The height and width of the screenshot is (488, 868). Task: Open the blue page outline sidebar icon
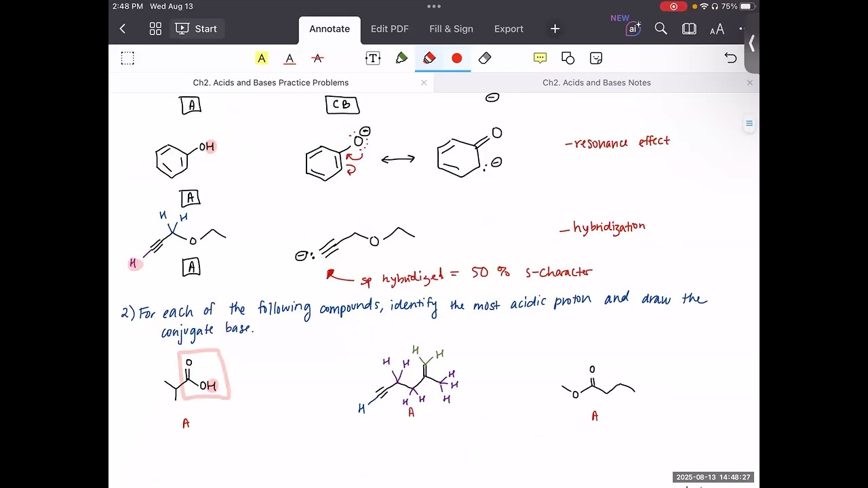point(749,123)
